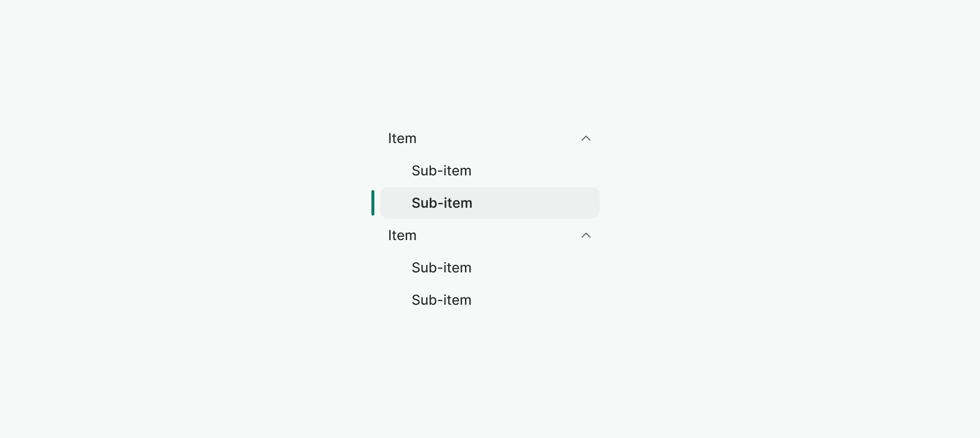
Task: Click the first Sub-item under the top Item
Action: pyautogui.click(x=441, y=170)
